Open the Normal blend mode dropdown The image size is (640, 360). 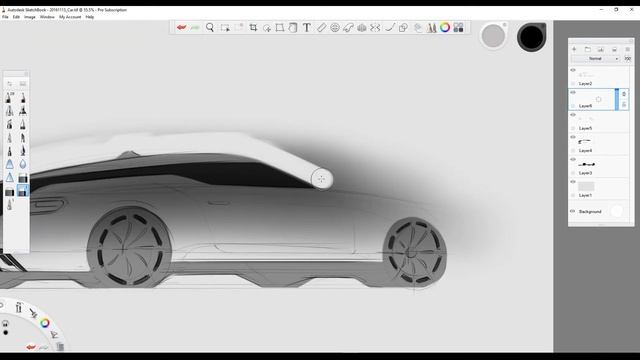(596, 59)
